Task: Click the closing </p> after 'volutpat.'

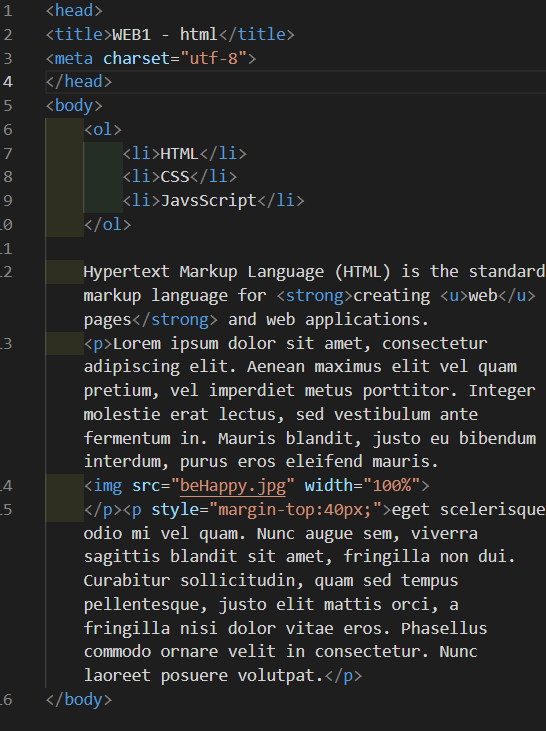Action: click(x=343, y=676)
